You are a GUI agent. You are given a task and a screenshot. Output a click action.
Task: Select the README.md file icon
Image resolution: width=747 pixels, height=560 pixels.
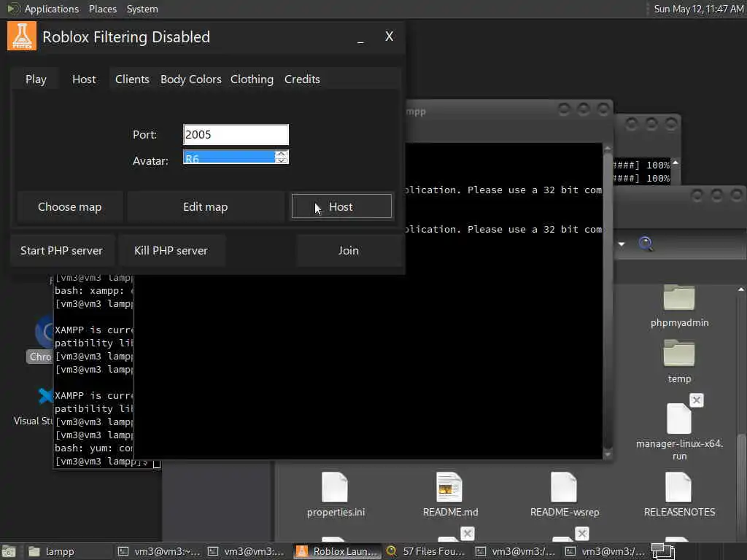click(449, 486)
